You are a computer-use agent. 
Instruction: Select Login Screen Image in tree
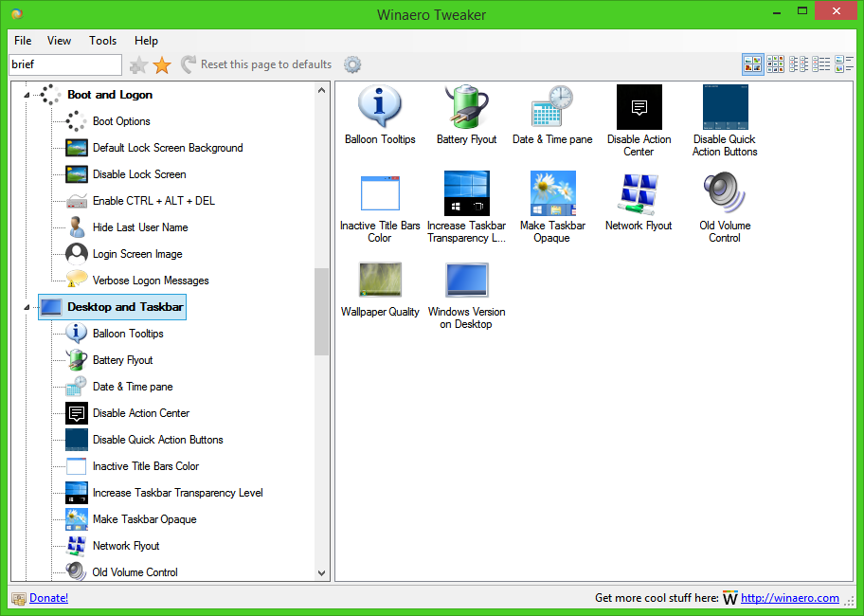(137, 254)
